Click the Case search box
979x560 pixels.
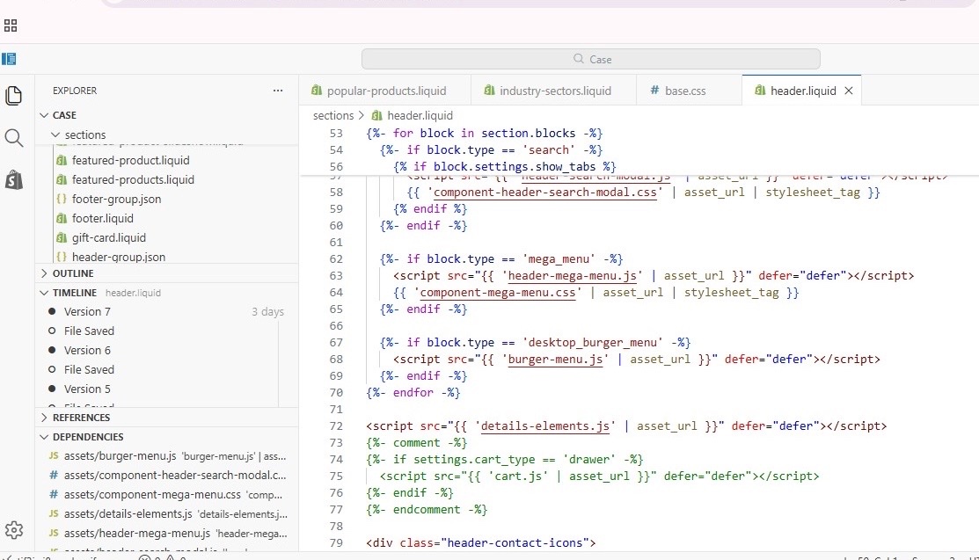590,59
